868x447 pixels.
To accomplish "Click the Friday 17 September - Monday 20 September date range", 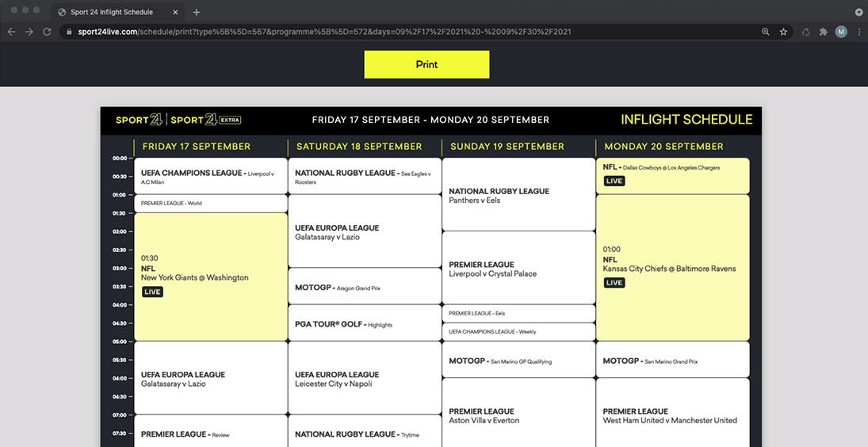I will (x=430, y=120).
